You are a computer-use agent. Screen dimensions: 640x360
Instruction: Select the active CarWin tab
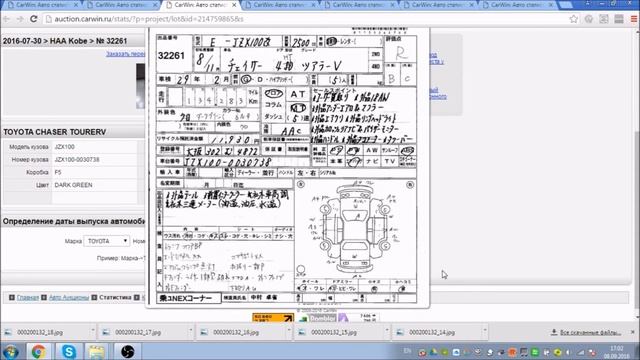coord(200,5)
